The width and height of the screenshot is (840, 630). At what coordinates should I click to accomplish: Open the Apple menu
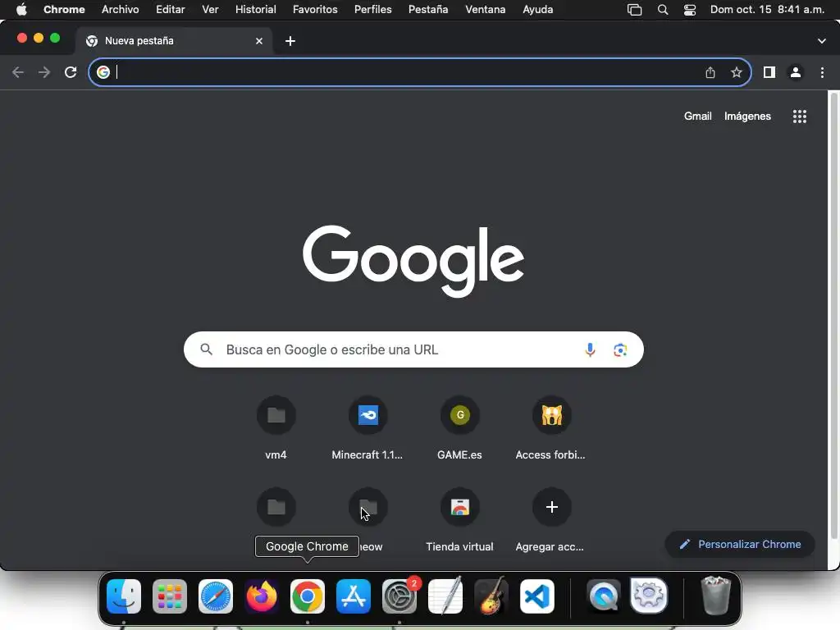[x=21, y=10]
